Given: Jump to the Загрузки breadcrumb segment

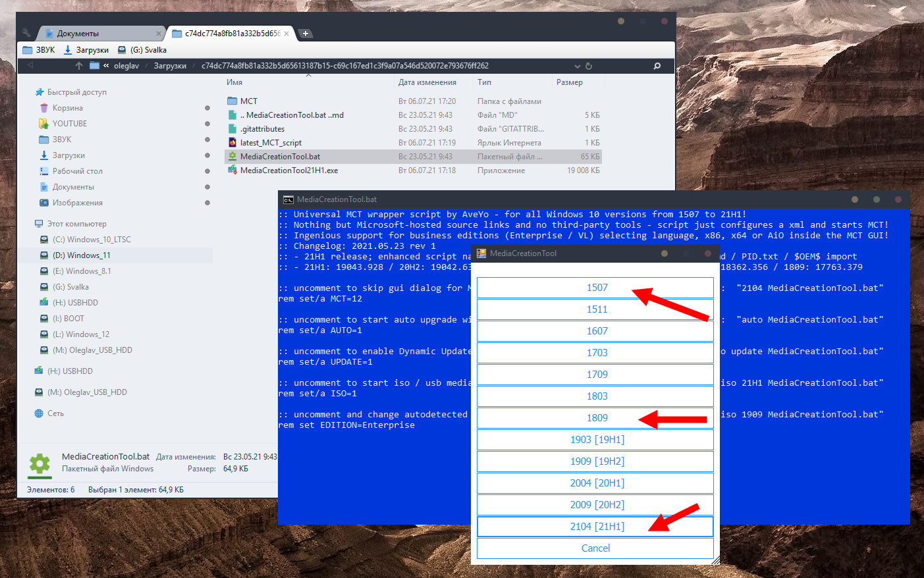Looking at the screenshot, I should coord(170,66).
